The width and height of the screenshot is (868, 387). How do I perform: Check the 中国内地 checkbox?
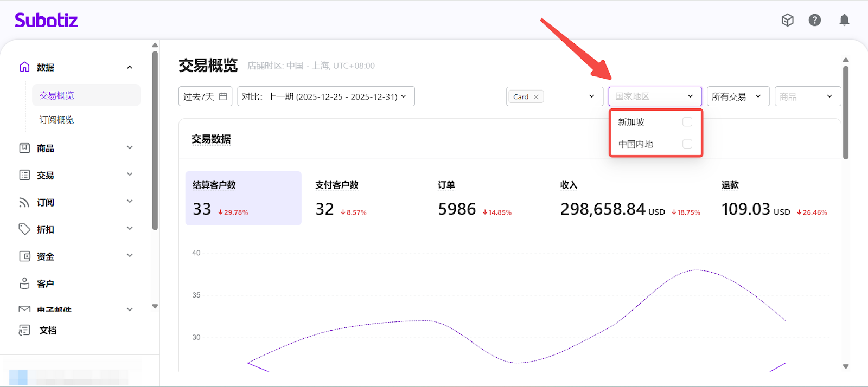[x=687, y=144]
